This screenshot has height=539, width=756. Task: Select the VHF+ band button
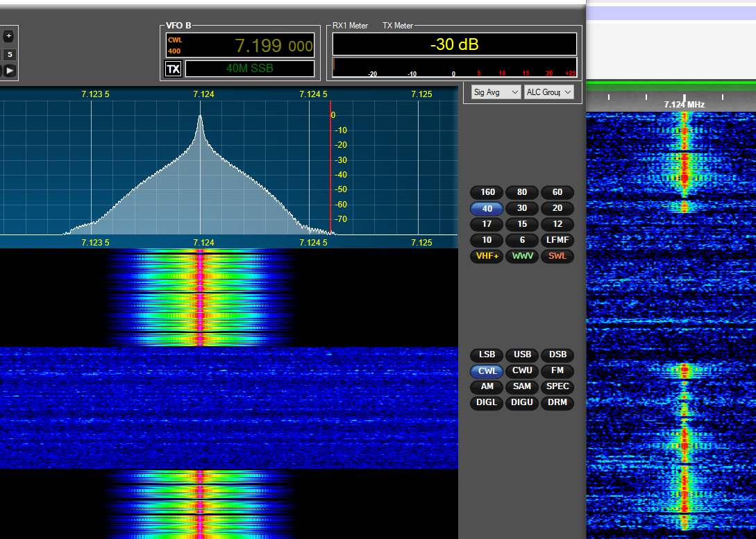(487, 256)
